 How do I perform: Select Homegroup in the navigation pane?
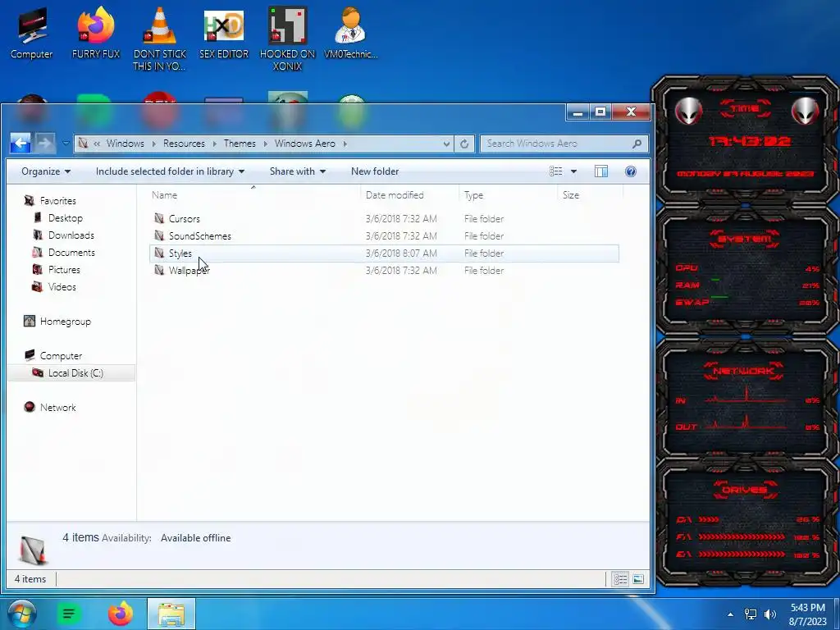[x=66, y=322]
